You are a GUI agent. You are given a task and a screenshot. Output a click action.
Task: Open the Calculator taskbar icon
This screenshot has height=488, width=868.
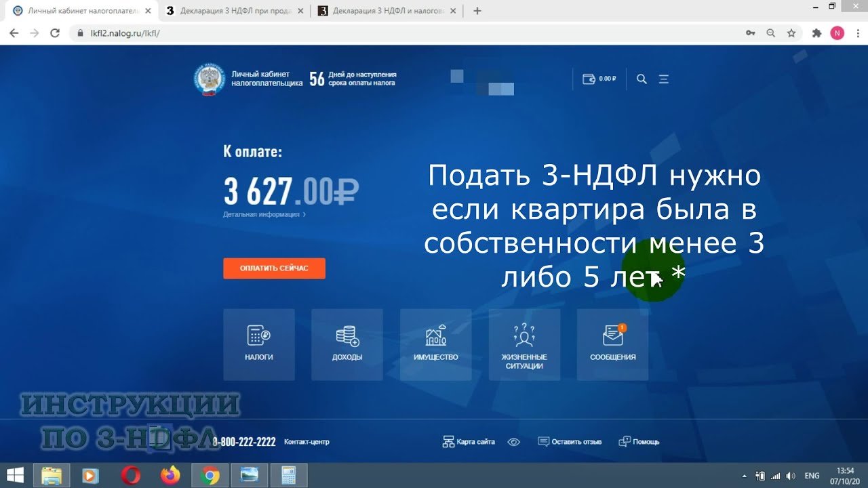point(289,476)
